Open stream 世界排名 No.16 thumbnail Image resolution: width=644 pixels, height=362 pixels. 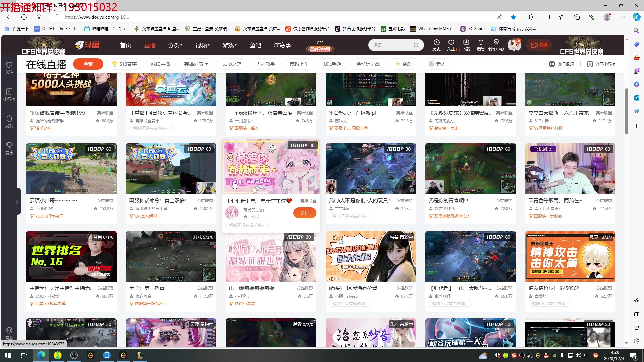(71, 256)
